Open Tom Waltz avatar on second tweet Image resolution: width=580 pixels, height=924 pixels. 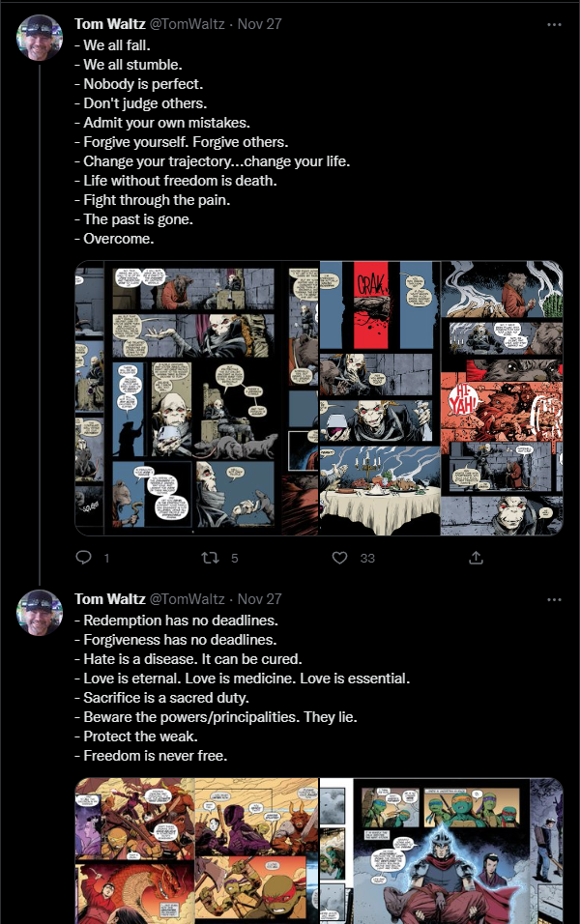[x=40, y=613]
